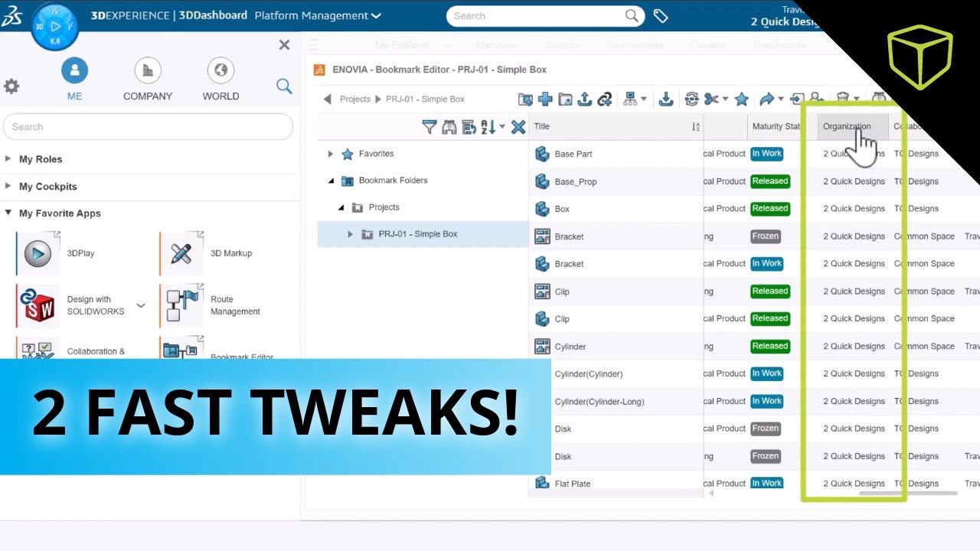Open the structure icon dropdown arrow
The image size is (980, 551).
(x=643, y=99)
